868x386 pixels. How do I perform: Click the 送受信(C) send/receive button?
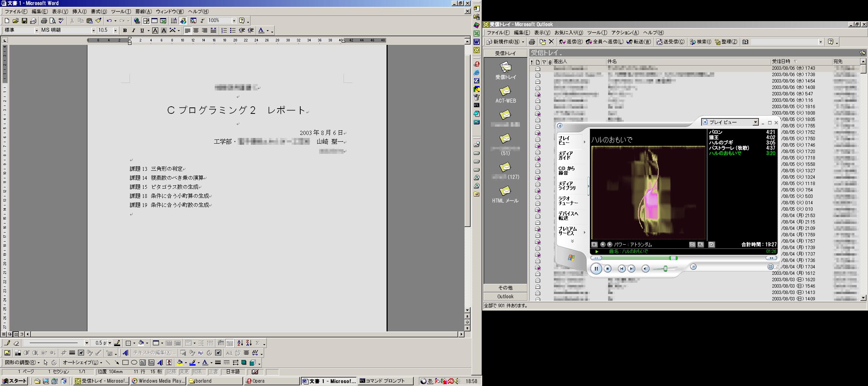pyautogui.click(x=671, y=42)
